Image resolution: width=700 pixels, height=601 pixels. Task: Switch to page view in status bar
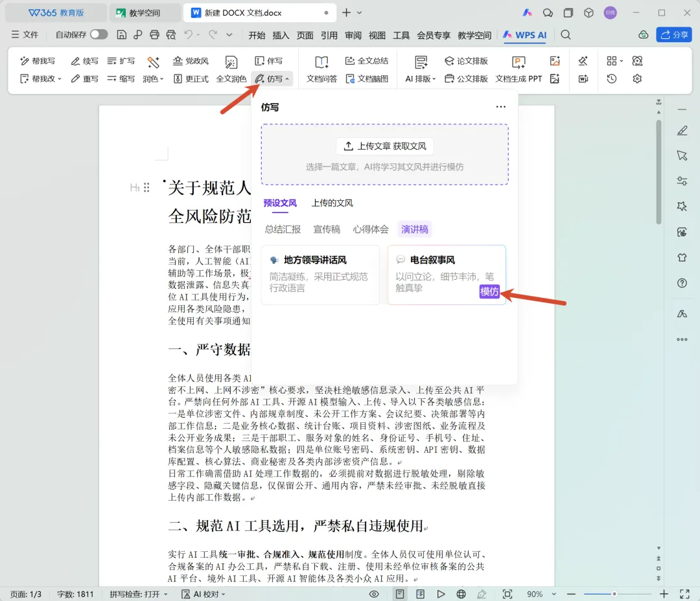[400, 595]
